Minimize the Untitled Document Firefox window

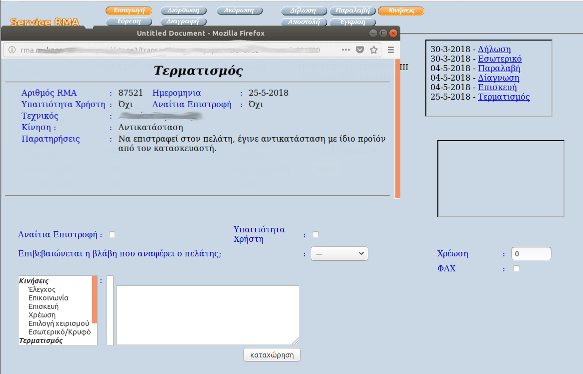coord(373,33)
